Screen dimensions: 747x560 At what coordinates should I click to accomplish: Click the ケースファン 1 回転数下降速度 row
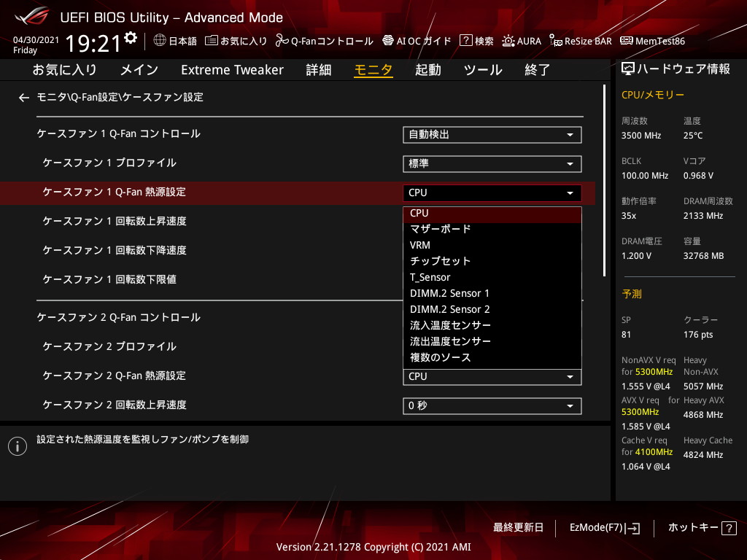tap(298, 251)
